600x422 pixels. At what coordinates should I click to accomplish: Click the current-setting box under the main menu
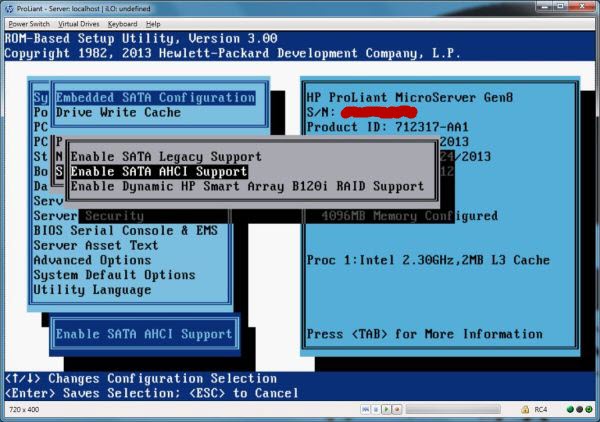click(x=145, y=334)
